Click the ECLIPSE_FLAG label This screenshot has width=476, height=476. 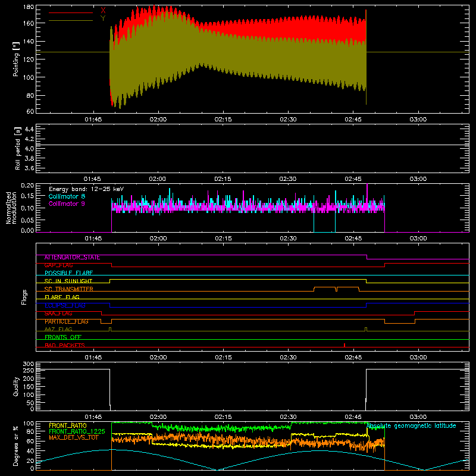coord(65,305)
